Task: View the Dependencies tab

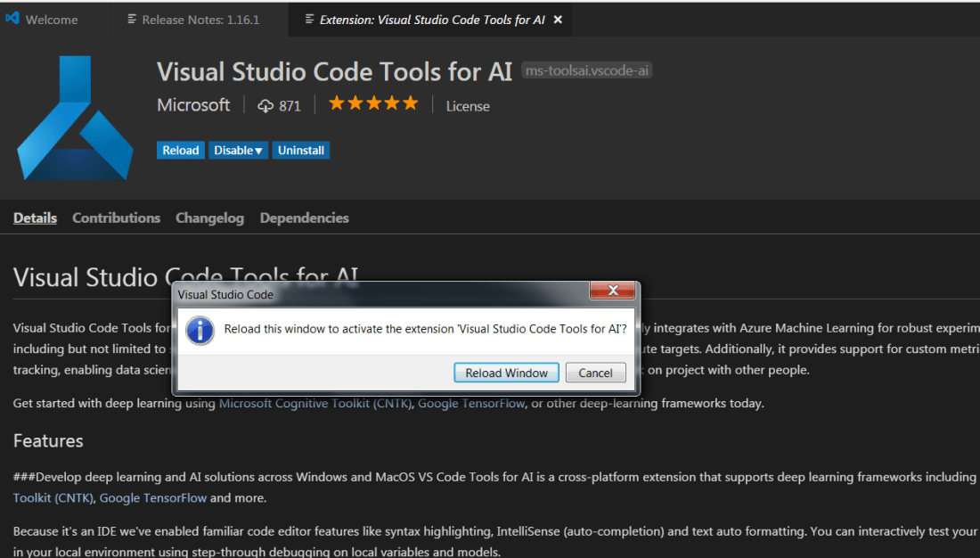Action: (304, 217)
